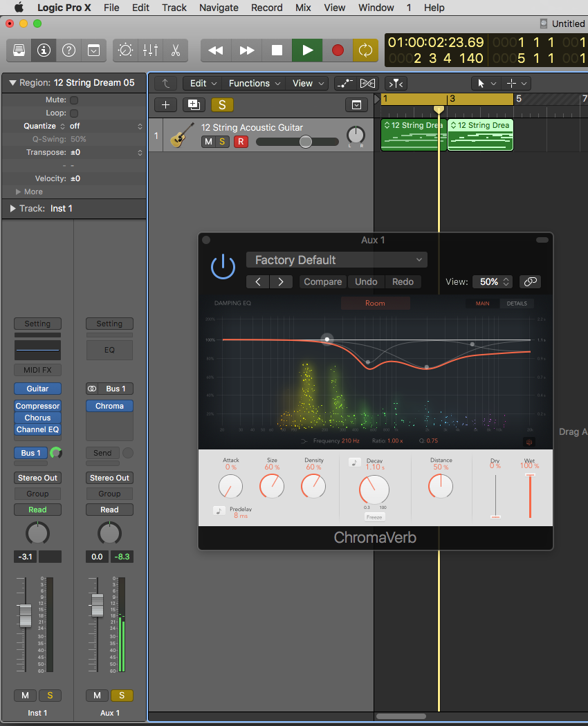Open the Track menu
588x726 pixels.
click(x=174, y=8)
